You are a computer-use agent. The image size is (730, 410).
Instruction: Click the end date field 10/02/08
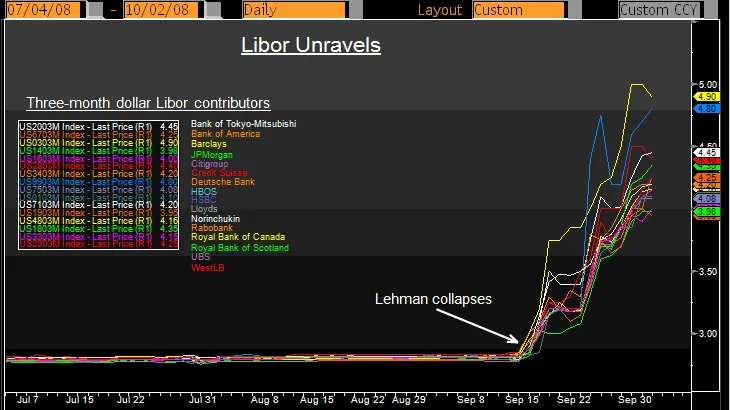pyautogui.click(x=163, y=10)
